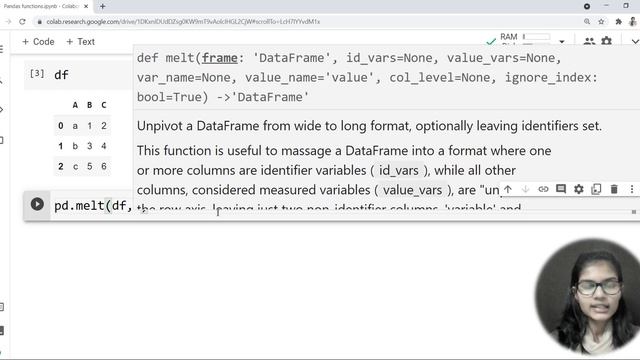The width and height of the screenshot is (640, 360).
Task: Click the RAM usage indicator bar
Action: 537,37
